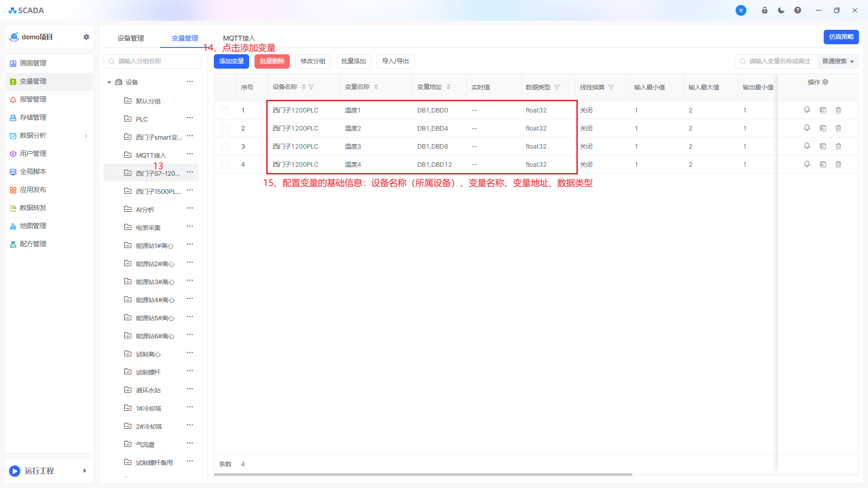This screenshot has width=868, height=488.
Task: Collapse the 设备 tree node
Action: coord(109,82)
